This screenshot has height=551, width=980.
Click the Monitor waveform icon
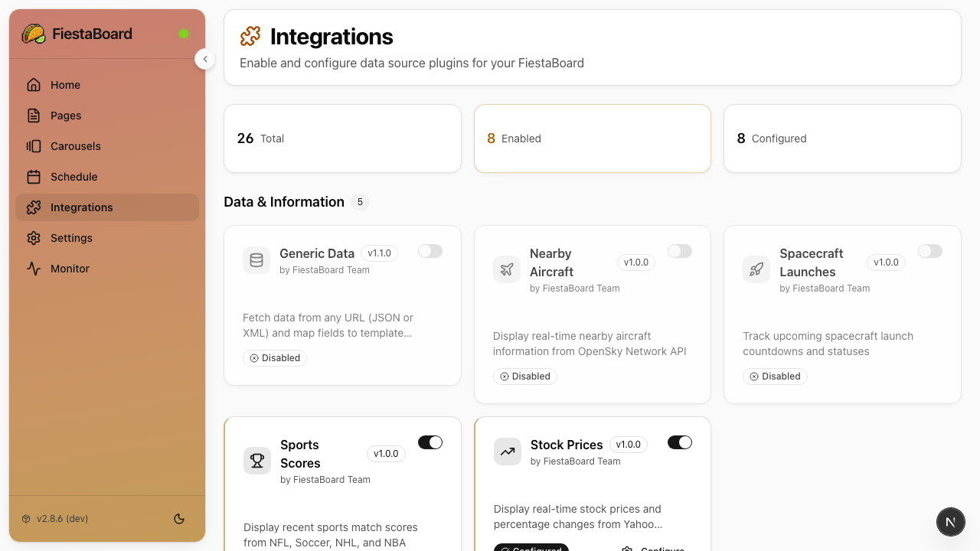34,269
